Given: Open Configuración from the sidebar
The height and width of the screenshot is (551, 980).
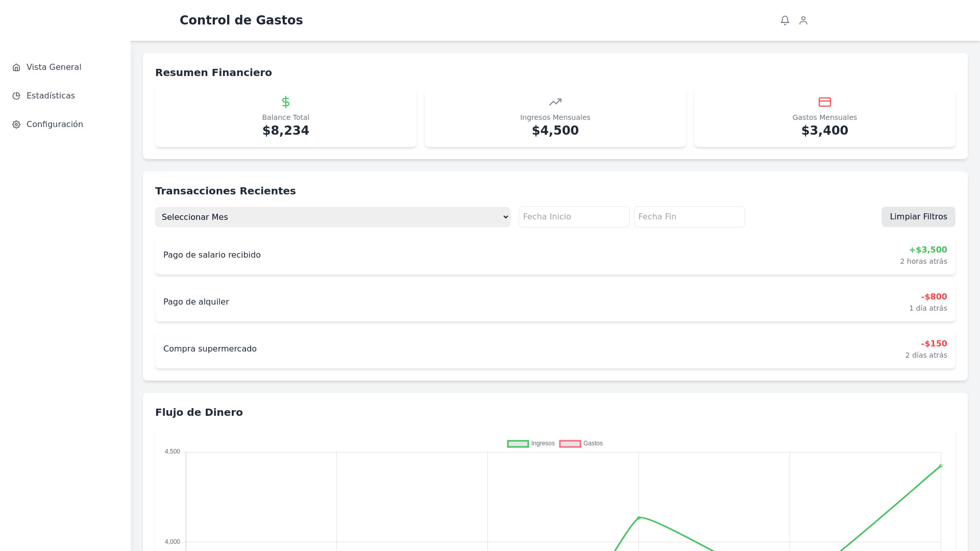Looking at the screenshot, I should point(55,124).
